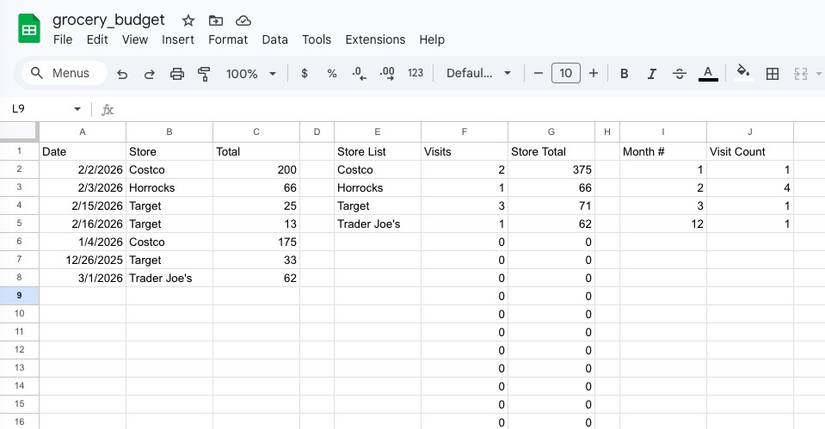
Task: Open the Extensions menu
Action: (x=375, y=39)
